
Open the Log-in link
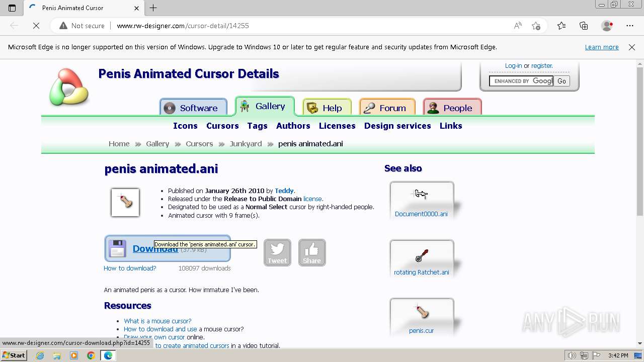click(513, 66)
